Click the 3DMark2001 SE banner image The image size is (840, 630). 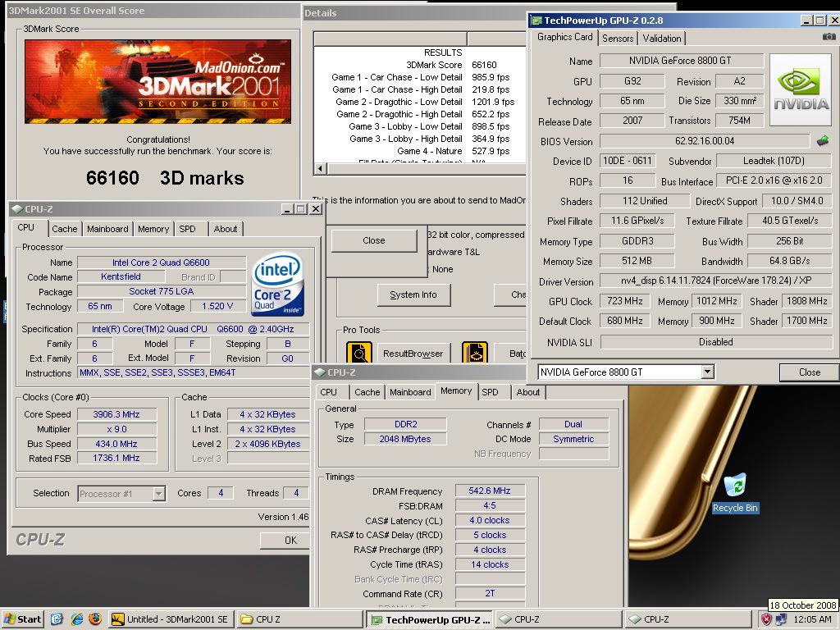pyautogui.click(x=157, y=81)
